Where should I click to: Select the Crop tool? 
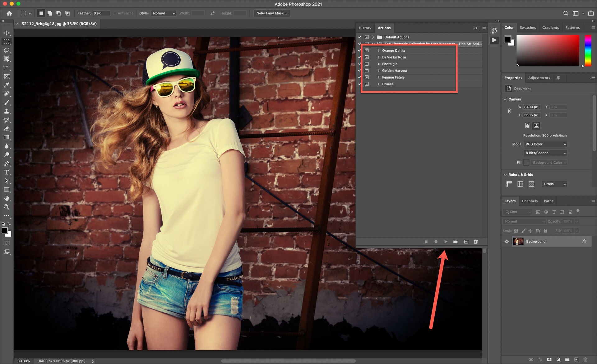(7, 68)
